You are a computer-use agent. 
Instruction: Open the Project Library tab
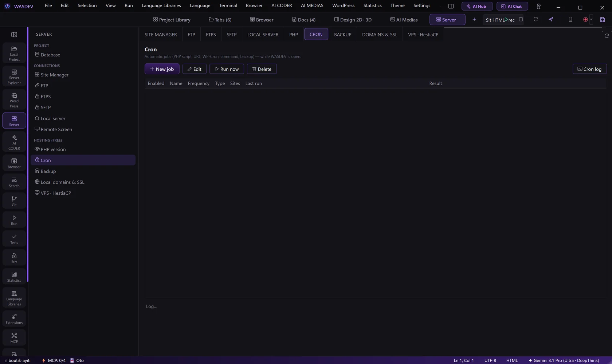click(x=172, y=20)
